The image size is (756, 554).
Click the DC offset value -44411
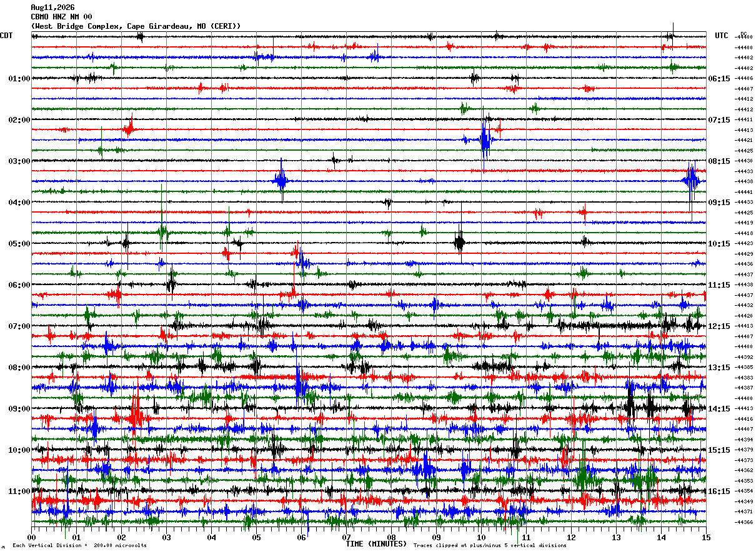(744, 120)
